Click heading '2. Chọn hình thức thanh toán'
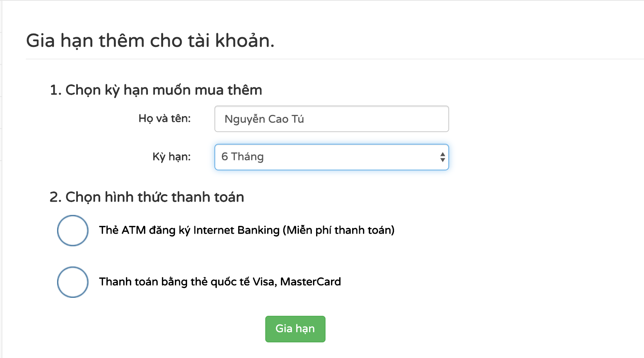 click(x=147, y=197)
